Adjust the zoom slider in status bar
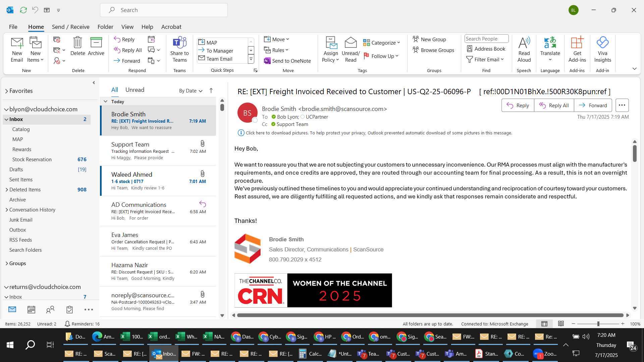Viewport: 644px width, 362px height. click(x=598, y=324)
